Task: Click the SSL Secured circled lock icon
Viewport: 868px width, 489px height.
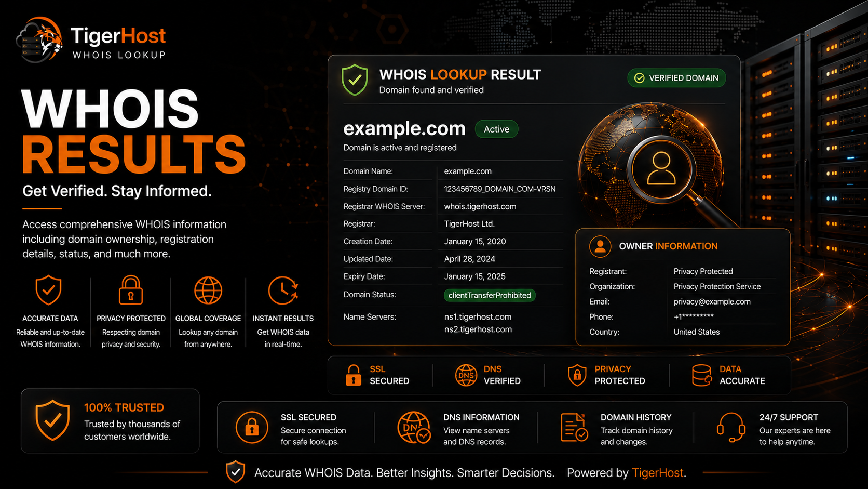Action: click(x=252, y=427)
